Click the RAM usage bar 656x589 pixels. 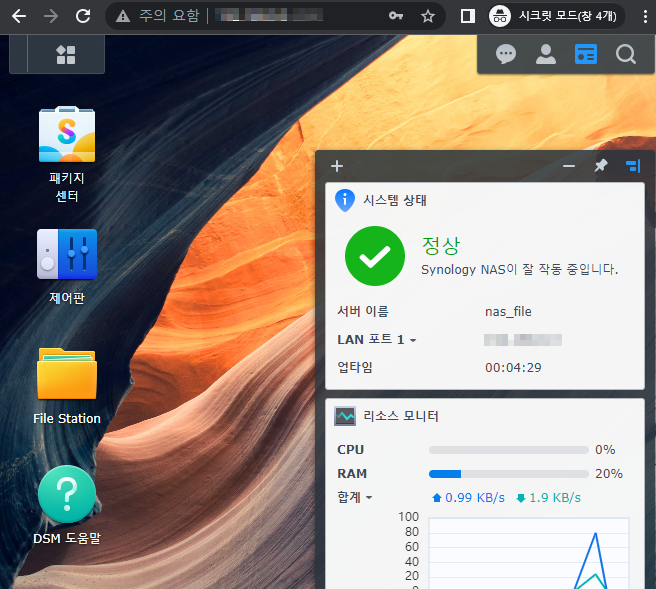click(509, 474)
